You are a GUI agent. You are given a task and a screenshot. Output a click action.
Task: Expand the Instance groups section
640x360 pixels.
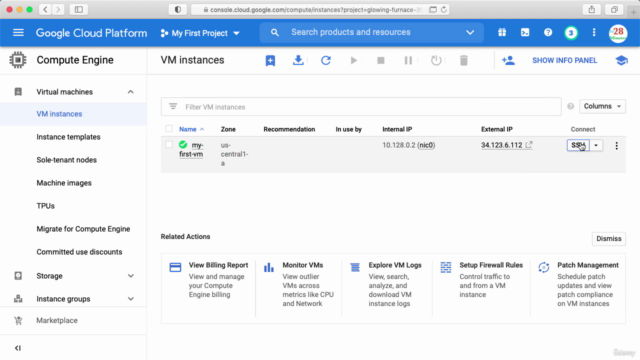131,299
